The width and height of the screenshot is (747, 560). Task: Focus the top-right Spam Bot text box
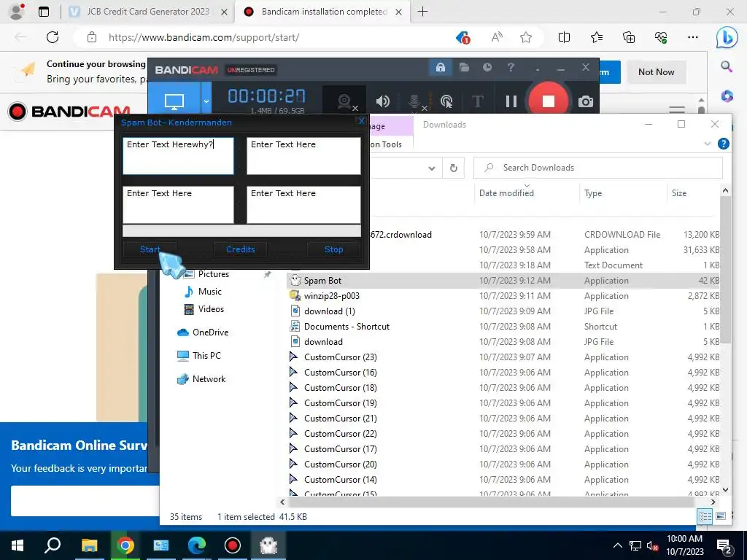click(303, 156)
